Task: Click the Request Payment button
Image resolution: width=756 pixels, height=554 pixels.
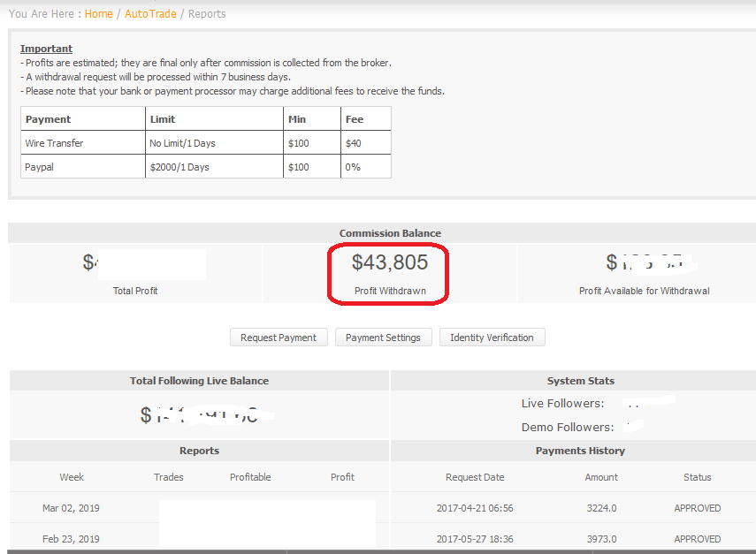Action: pyautogui.click(x=279, y=338)
